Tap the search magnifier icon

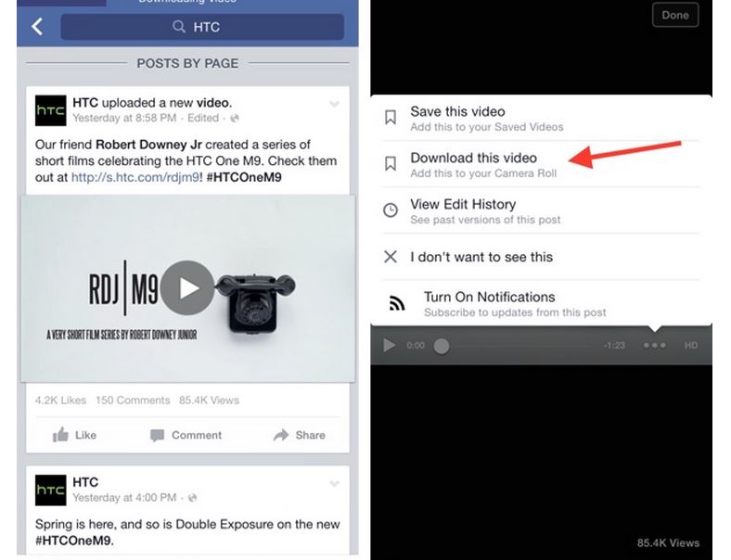point(178,27)
